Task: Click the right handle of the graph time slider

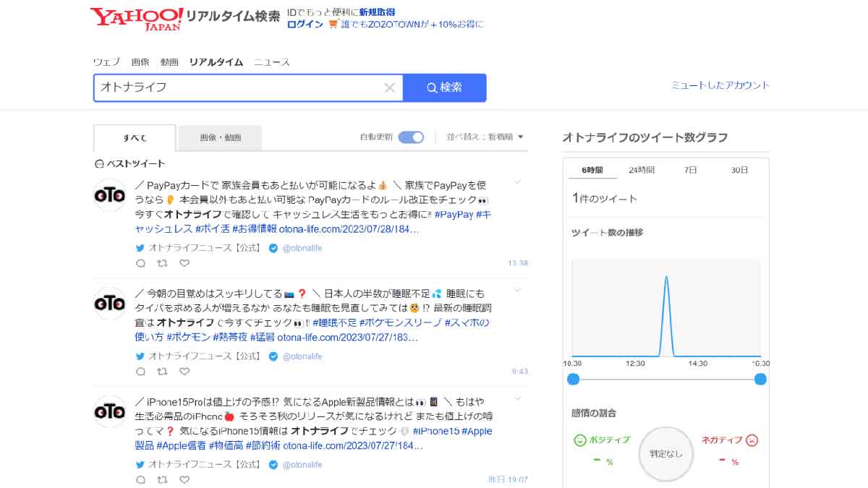Action: pos(760,380)
